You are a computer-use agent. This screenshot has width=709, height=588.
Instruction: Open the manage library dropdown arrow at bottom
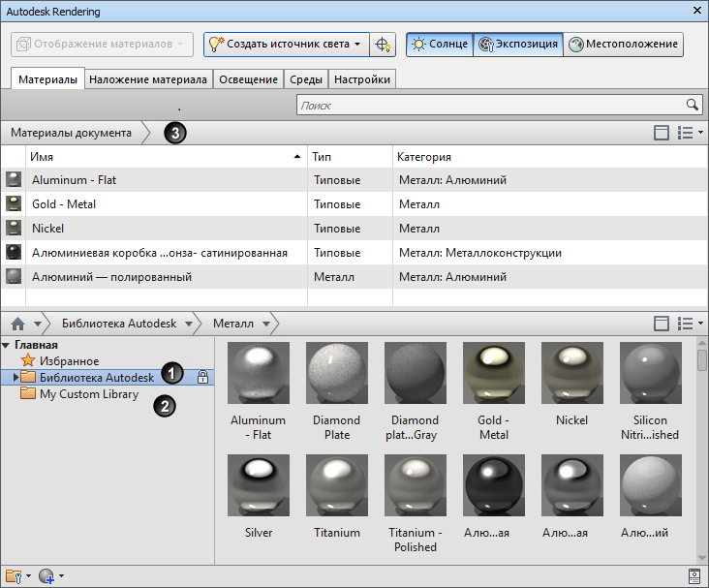tap(28, 576)
